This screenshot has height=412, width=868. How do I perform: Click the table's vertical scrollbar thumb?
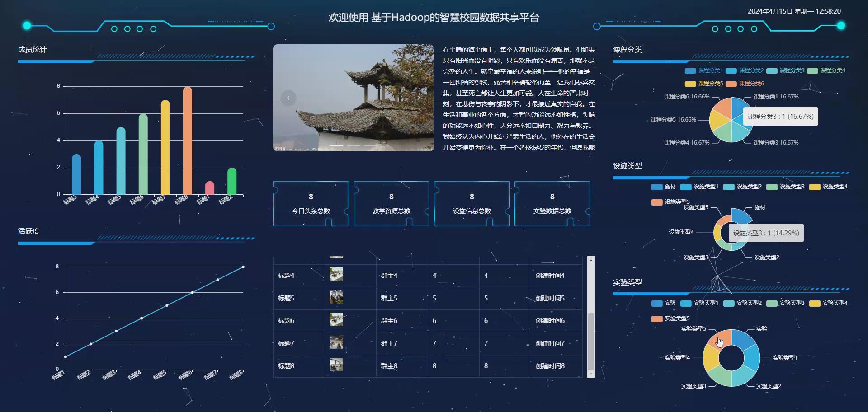tap(591, 341)
